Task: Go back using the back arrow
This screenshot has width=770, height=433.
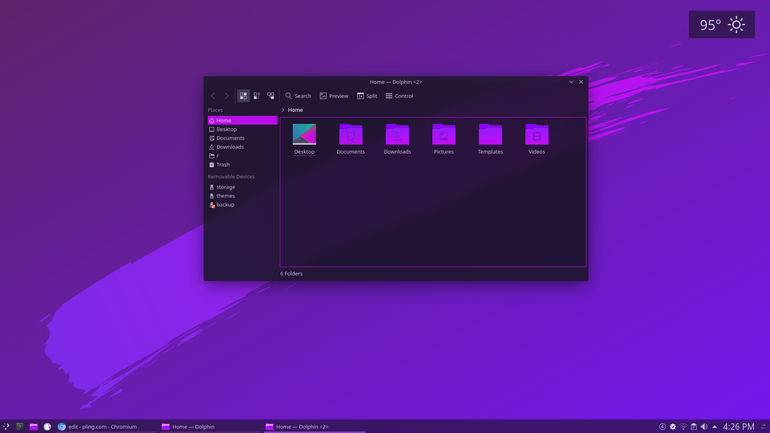Action: [x=213, y=96]
